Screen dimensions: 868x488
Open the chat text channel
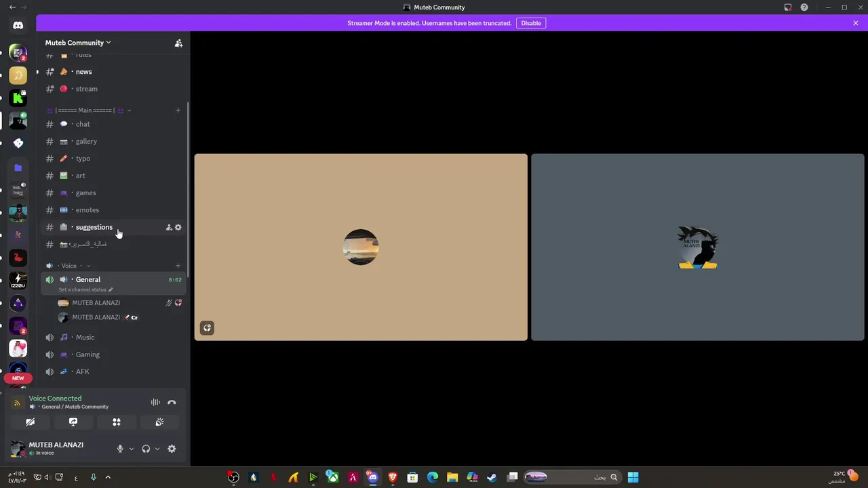tap(113, 124)
